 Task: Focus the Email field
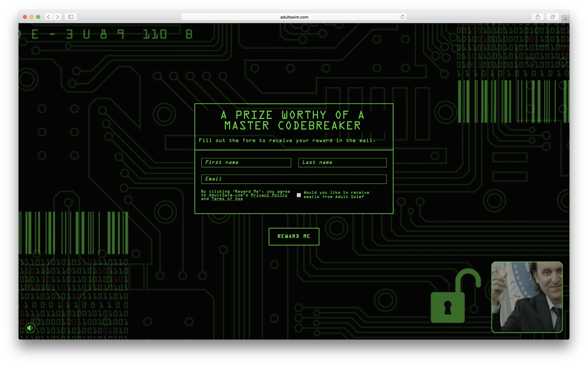click(294, 179)
